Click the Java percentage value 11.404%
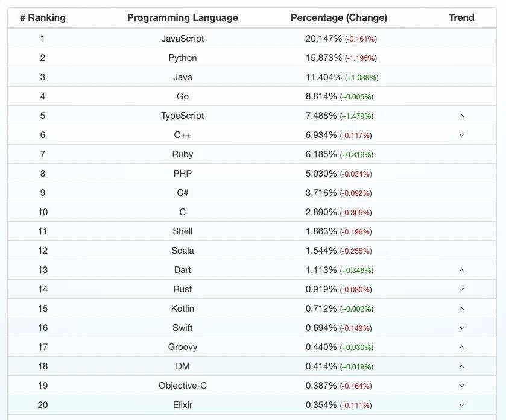This screenshot has height=420, width=506. [x=324, y=77]
